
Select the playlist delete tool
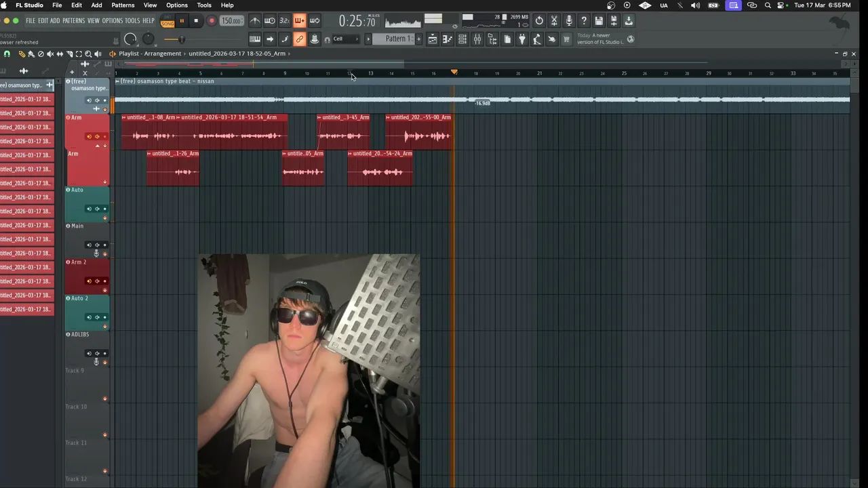click(x=41, y=54)
